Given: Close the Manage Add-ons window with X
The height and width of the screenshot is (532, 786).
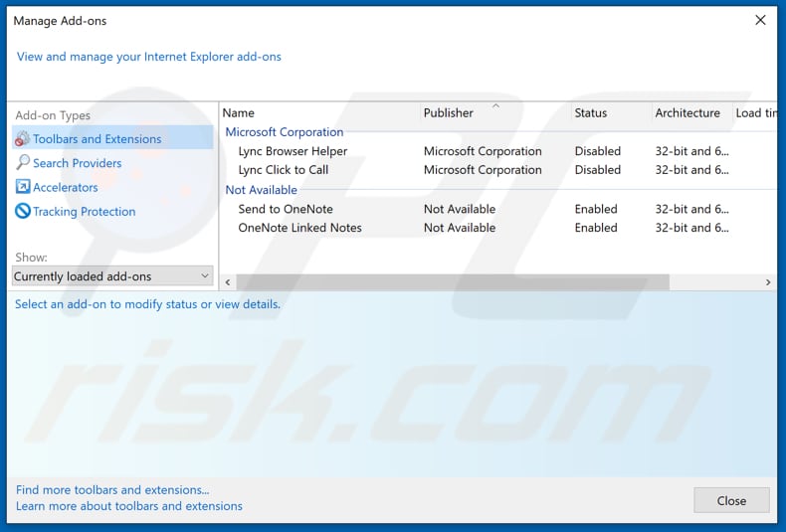Looking at the screenshot, I should 760,20.
